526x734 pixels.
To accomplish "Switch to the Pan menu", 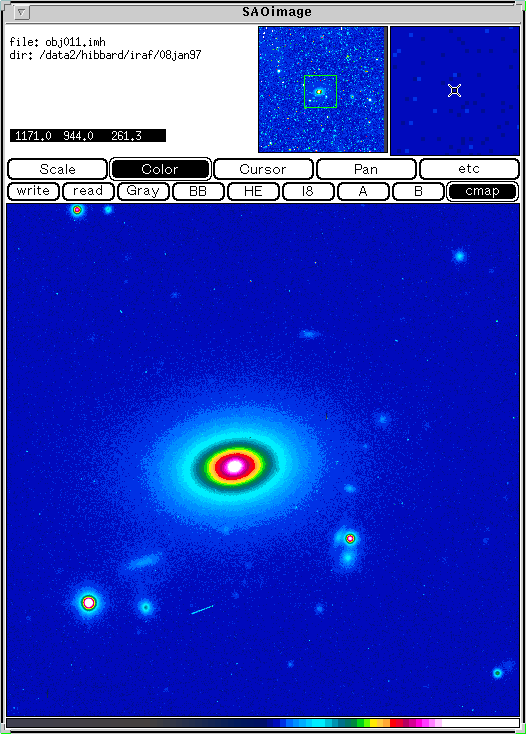I will point(366,169).
